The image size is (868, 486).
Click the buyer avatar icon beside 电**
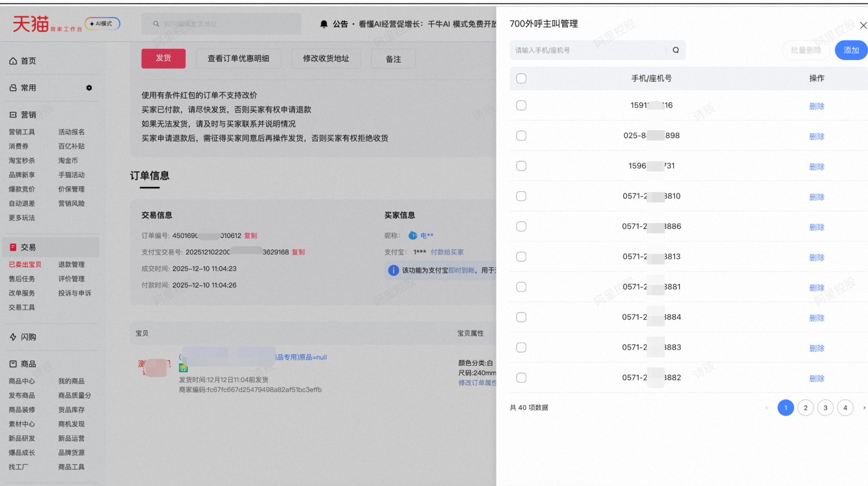pyautogui.click(x=413, y=236)
